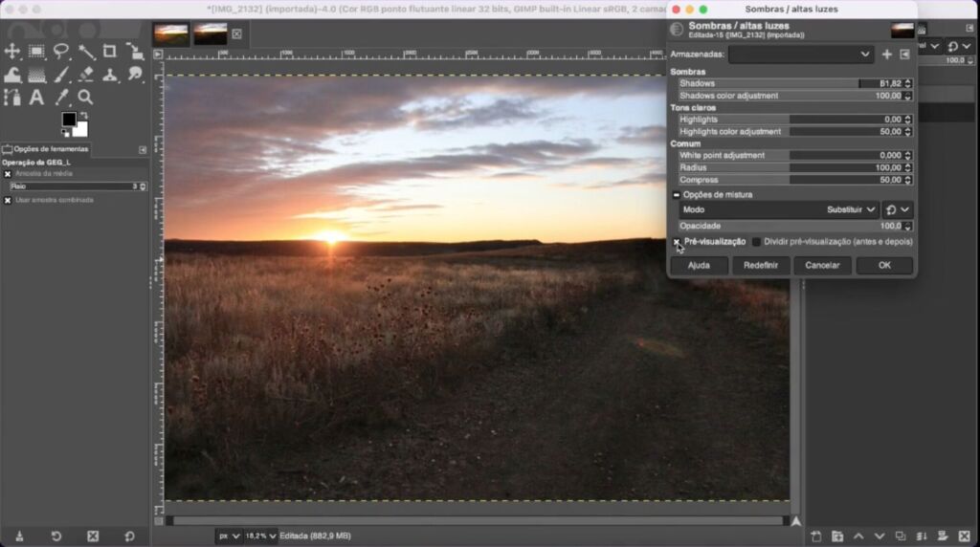Pick the Free Select lasso tool
The image size is (980, 547).
[x=61, y=52]
